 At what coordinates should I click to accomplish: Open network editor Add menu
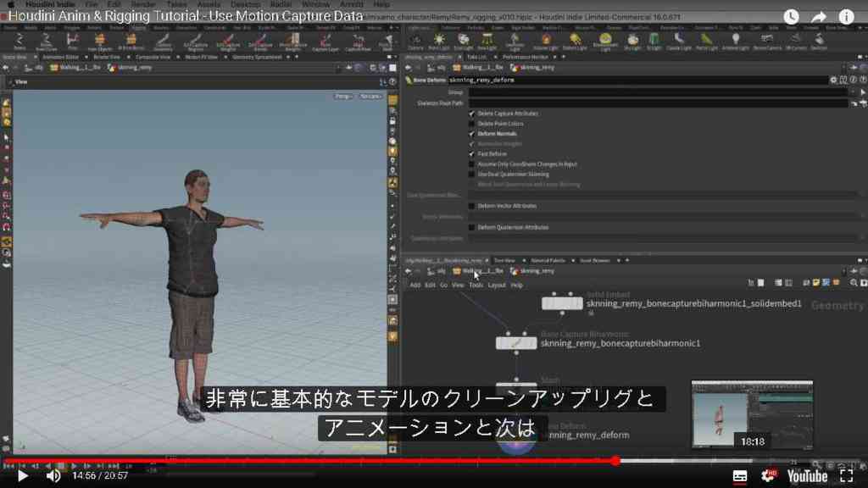tap(415, 285)
